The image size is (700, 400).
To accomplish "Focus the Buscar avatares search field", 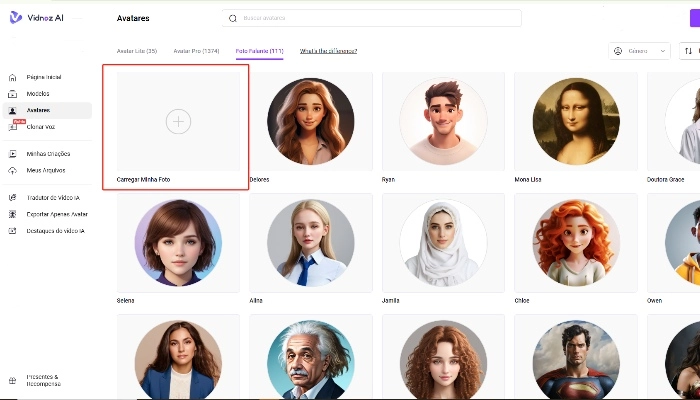I will pyautogui.click(x=371, y=18).
